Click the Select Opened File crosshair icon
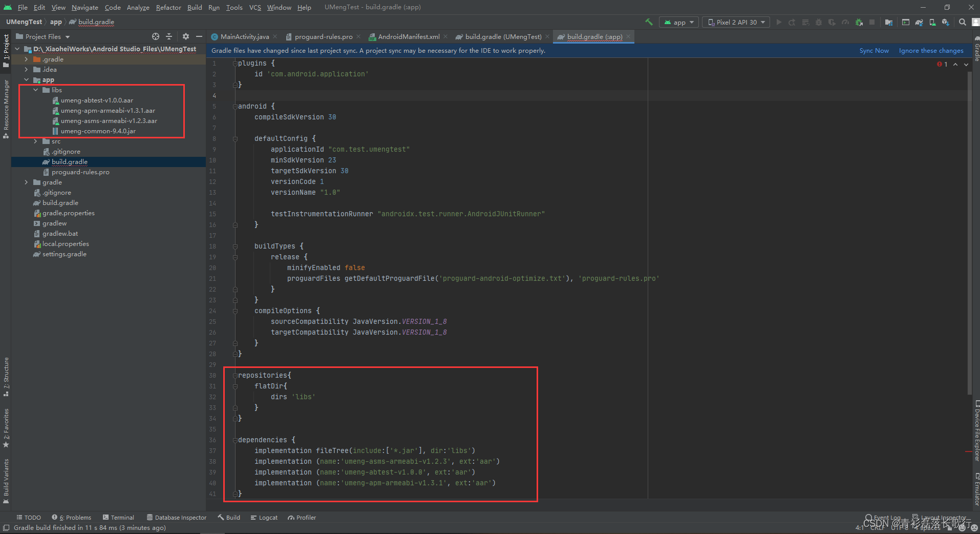 (155, 36)
